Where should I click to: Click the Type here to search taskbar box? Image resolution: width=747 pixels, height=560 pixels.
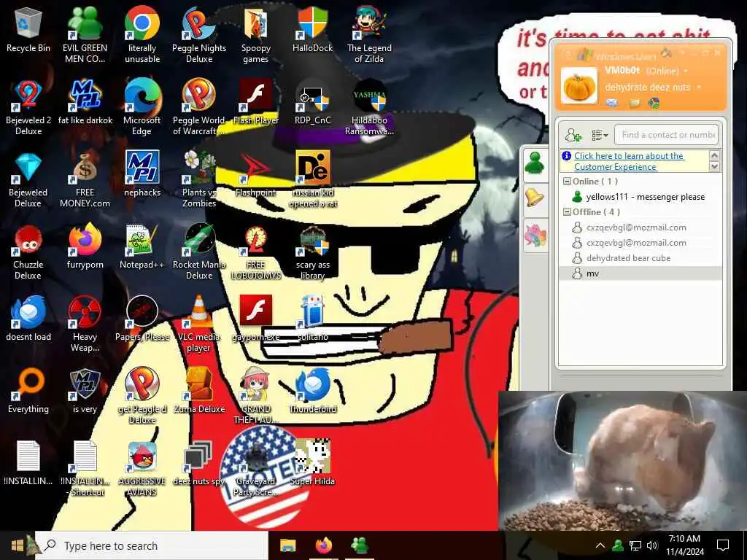(x=152, y=545)
